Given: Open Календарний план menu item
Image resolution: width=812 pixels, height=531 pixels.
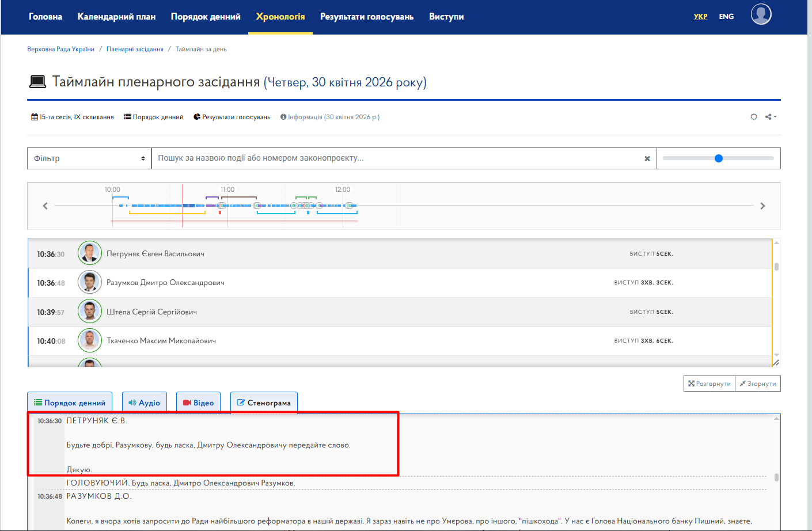Looking at the screenshot, I should 116,17.
